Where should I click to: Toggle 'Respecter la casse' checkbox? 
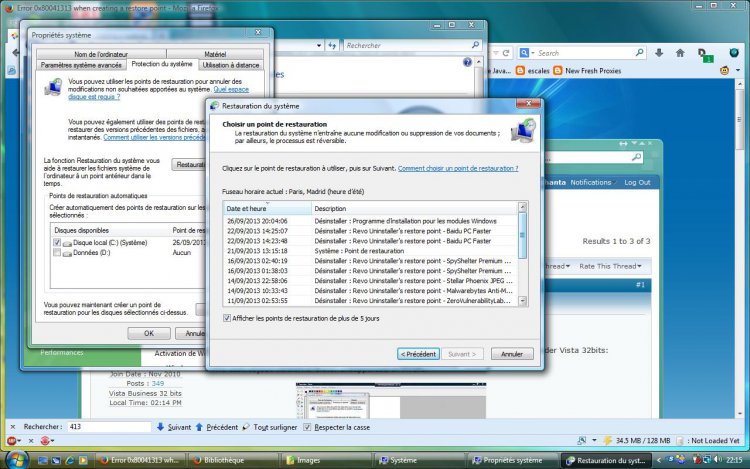pyautogui.click(x=307, y=427)
